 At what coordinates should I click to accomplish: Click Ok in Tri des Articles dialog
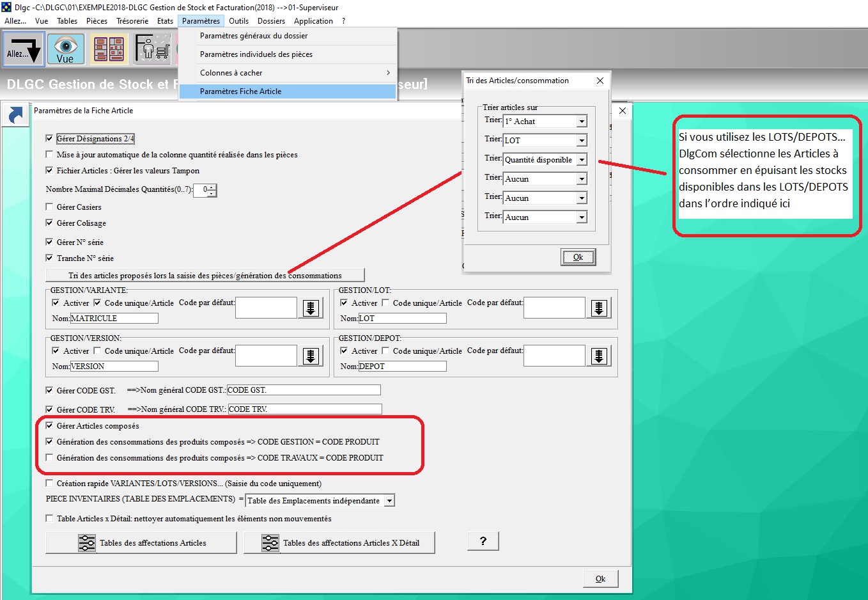[x=578, y=257]
